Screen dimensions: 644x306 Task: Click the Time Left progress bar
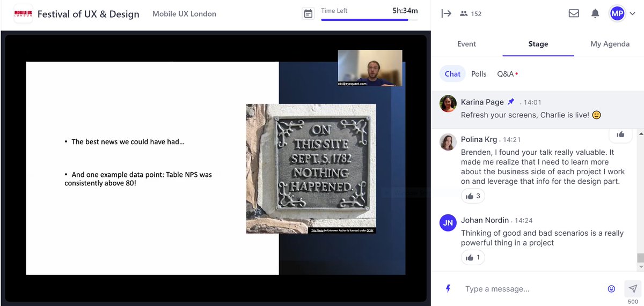coord(369,20)
